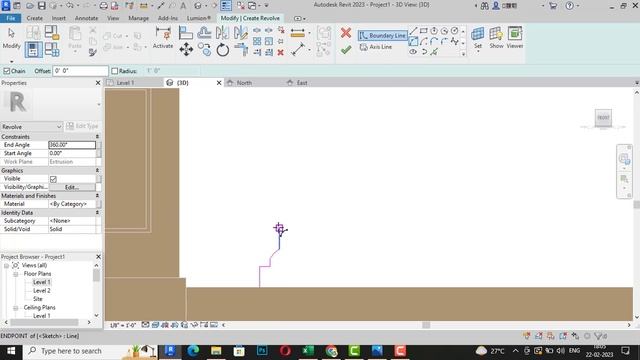Viewport: 640px width, 360px height.
Task: Select the Move tool
Action: (186, 50)
